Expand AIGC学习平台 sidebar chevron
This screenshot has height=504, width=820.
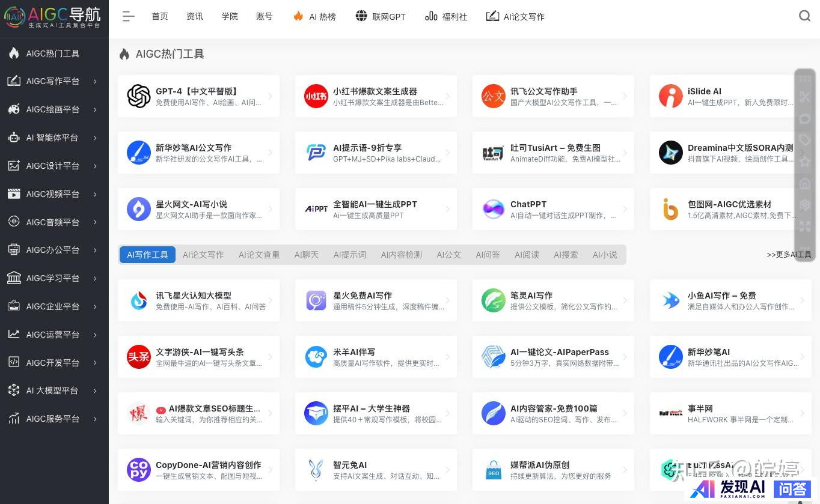(95, 278)
